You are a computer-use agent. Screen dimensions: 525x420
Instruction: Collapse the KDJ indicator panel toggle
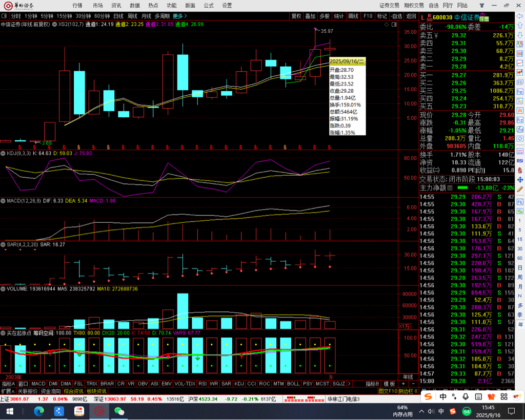[3, 154]
